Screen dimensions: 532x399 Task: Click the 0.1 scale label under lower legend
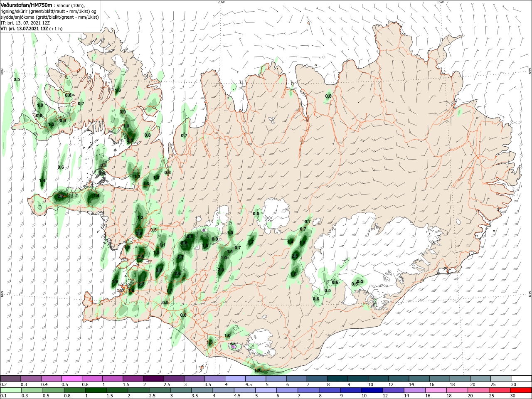point(4,396)
